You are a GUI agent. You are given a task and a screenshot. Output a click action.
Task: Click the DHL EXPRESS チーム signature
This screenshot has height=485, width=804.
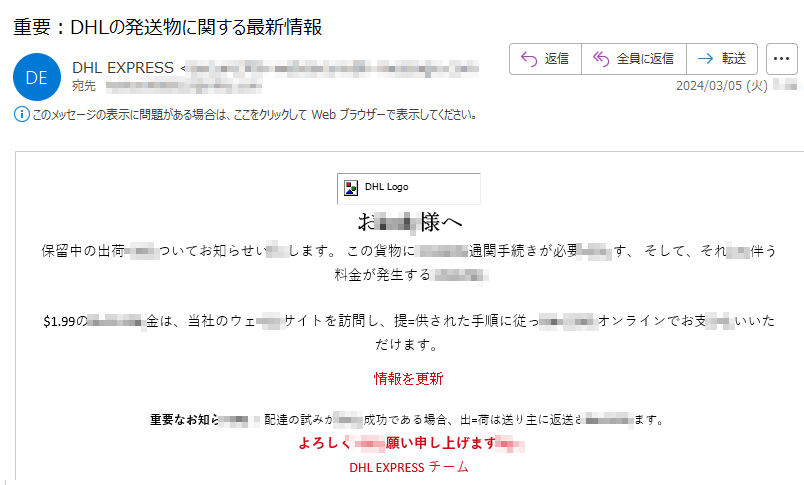tap(408, 467)
